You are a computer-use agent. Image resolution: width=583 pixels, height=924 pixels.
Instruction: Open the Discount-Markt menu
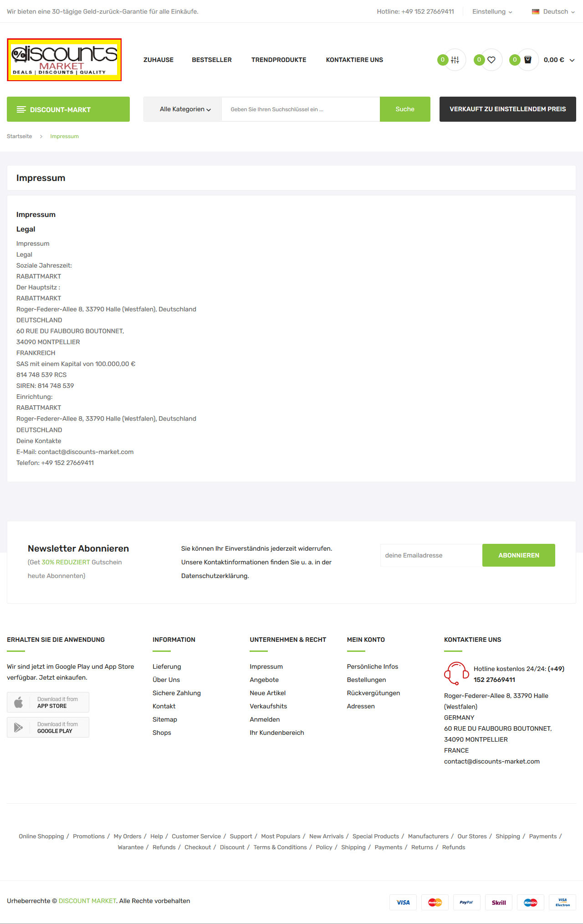[x=68, y=109]
